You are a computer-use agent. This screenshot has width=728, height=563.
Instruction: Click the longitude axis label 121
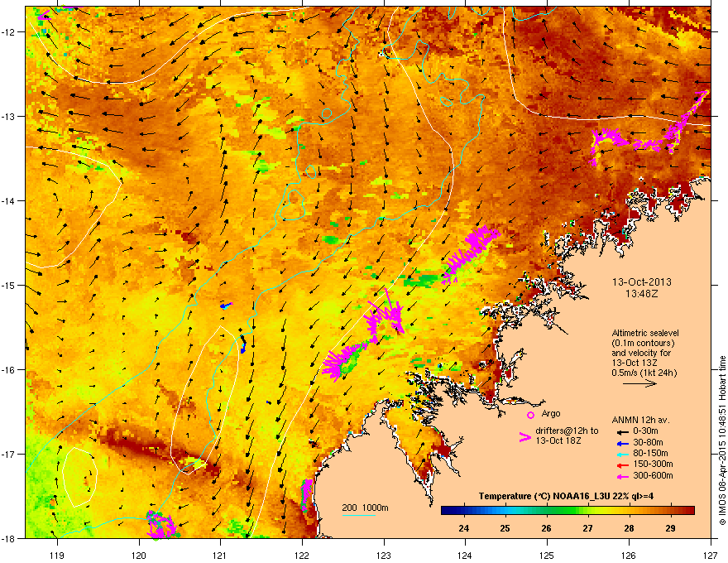click(221, 555)
